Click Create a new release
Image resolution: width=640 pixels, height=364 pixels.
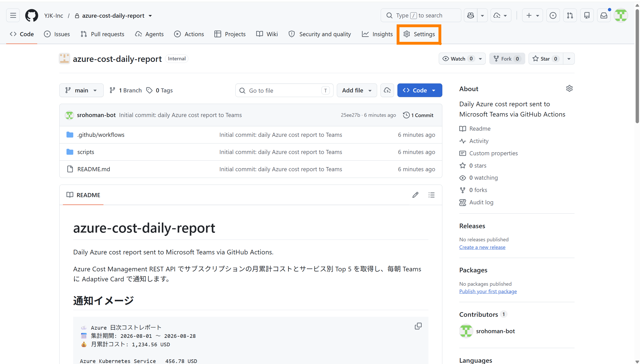click(x=482, y=247)
